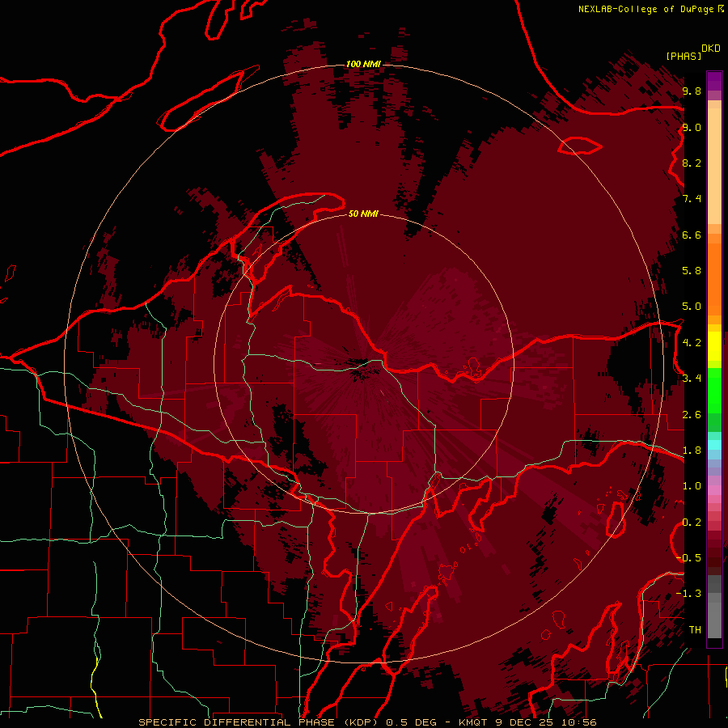Viewport: 728px width, 728px height.
Task: Click the 0.2 scale value
Action: 692,523
